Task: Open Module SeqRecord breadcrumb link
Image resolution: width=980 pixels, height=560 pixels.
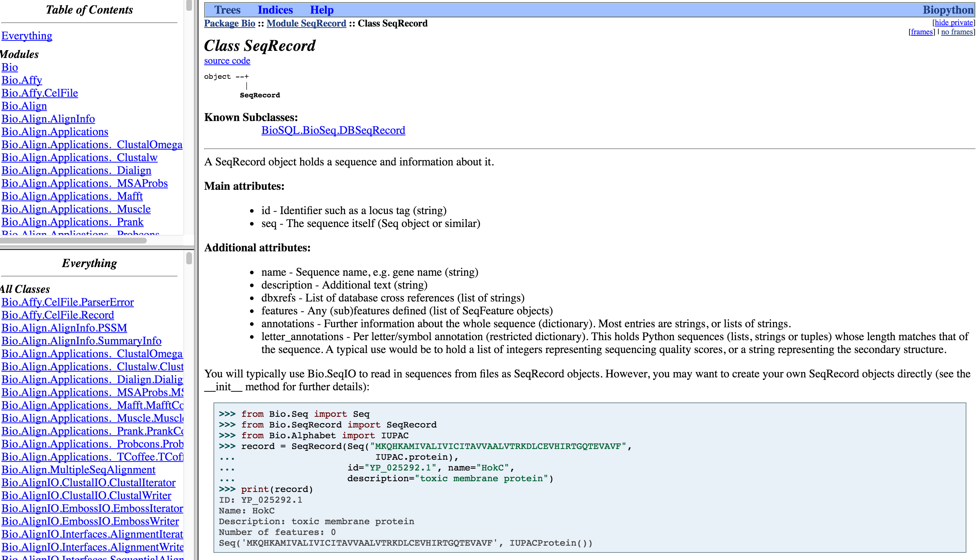Action: pyautogui.click(x=306, y=24)
